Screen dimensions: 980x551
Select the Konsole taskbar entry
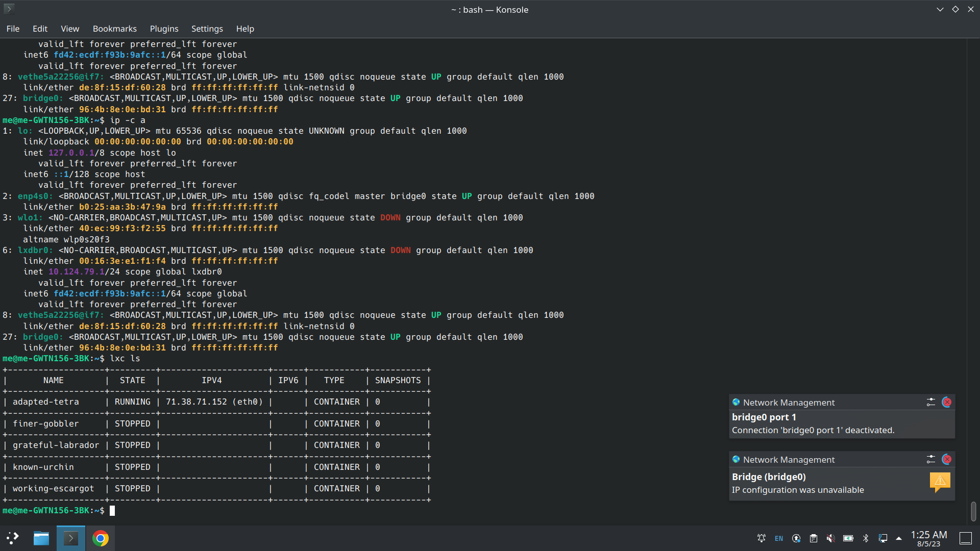[71, 538]
